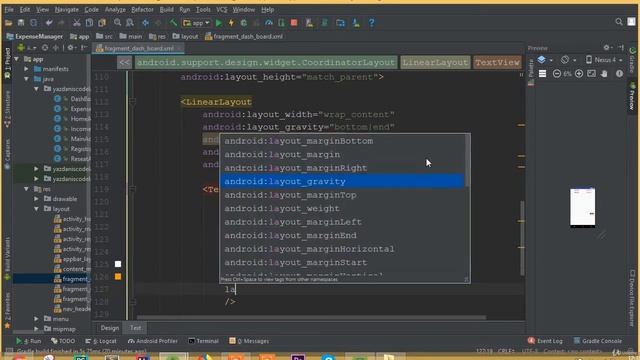Click the Replace toolbar icon
The height and width of the screenshot is (360, 640).
130,23
